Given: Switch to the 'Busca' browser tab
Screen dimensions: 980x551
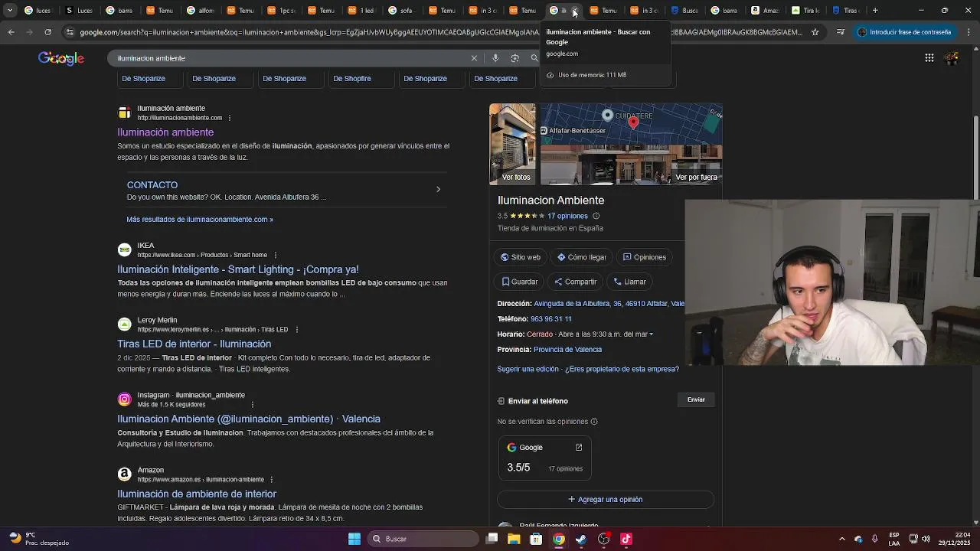Looking at the screenshot, I should click(x=683, y=11).
